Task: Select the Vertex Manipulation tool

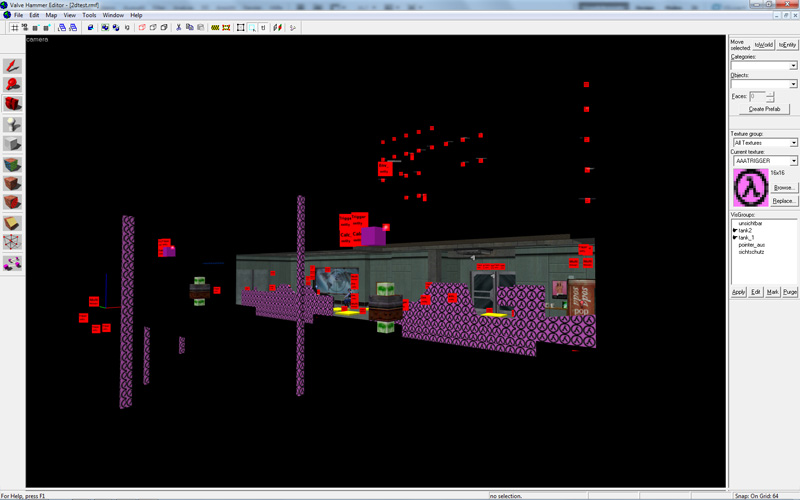Action: pyautogui.click(x=12, y=242)
